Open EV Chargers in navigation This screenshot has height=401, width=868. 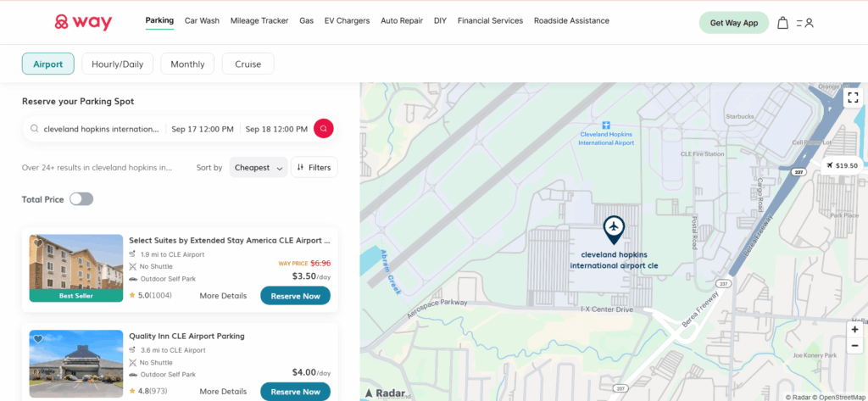pyautogui.click(x=347, y=20)
